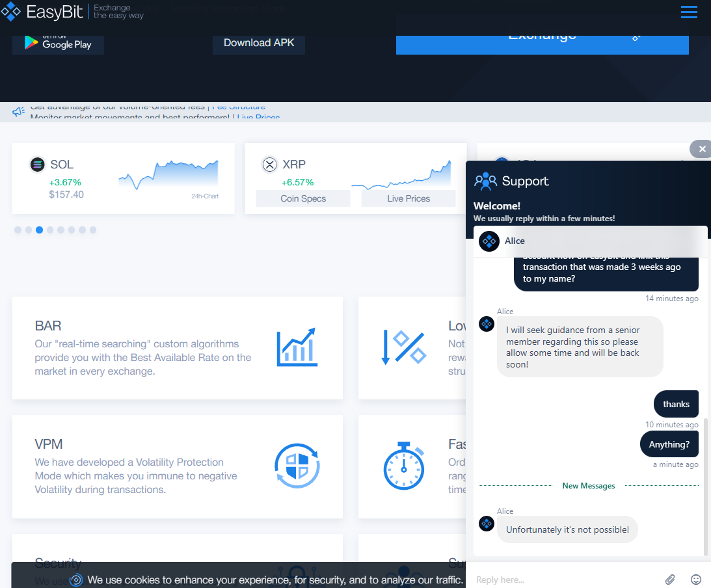Open the hamburger menu in header
The width and height of the screenshot is (711, 588).
click(x=689, y=12)
